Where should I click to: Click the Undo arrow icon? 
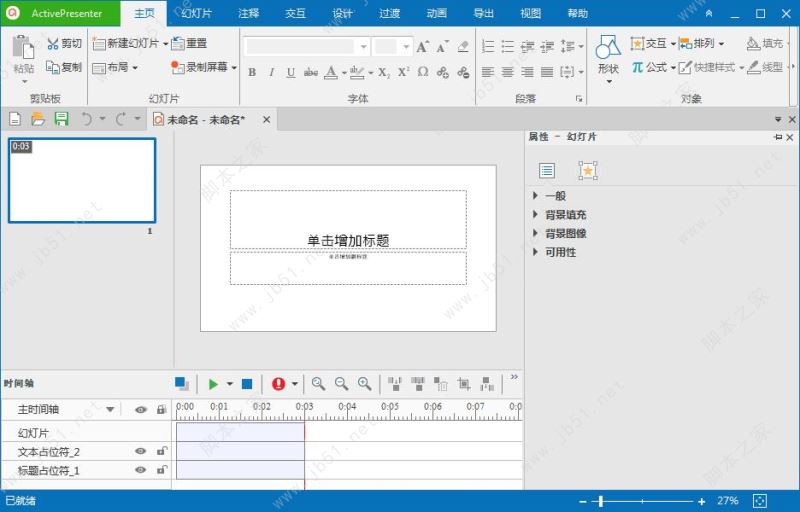pos(87,119)
